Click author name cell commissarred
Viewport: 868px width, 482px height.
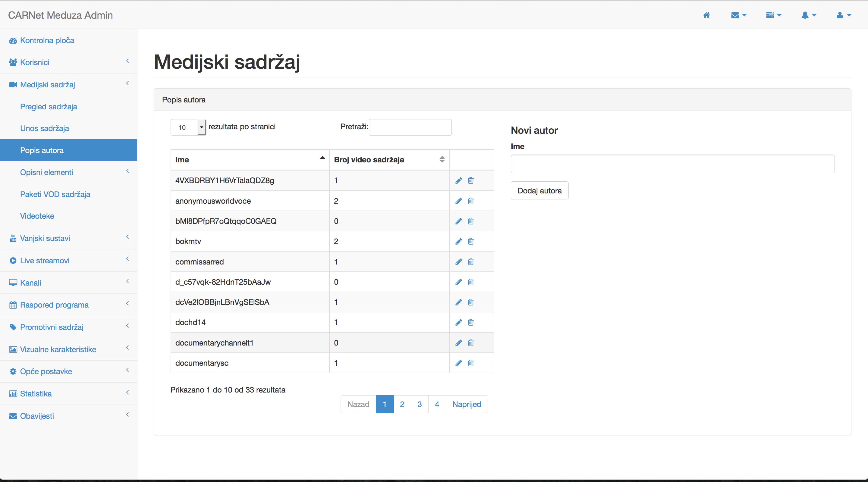point(250,262)
